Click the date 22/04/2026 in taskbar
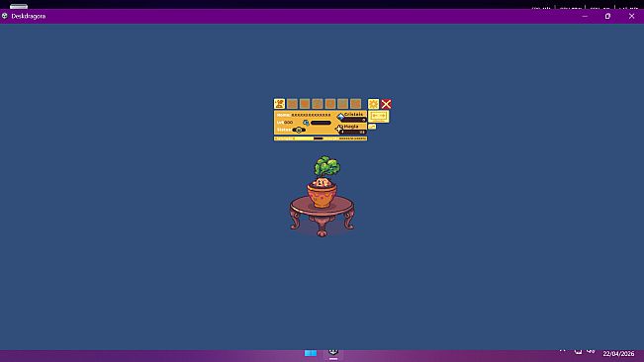The height and width of the screenshot is (362, 644). [x=618, y=354]
